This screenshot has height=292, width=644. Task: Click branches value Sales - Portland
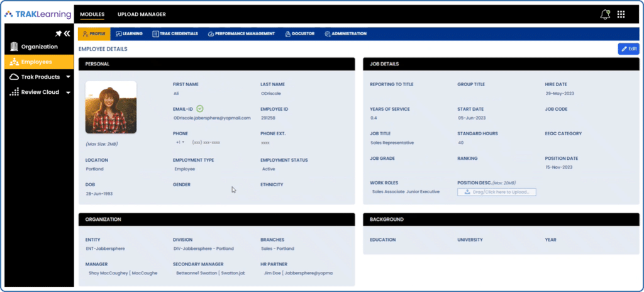[x=277, y=249]
